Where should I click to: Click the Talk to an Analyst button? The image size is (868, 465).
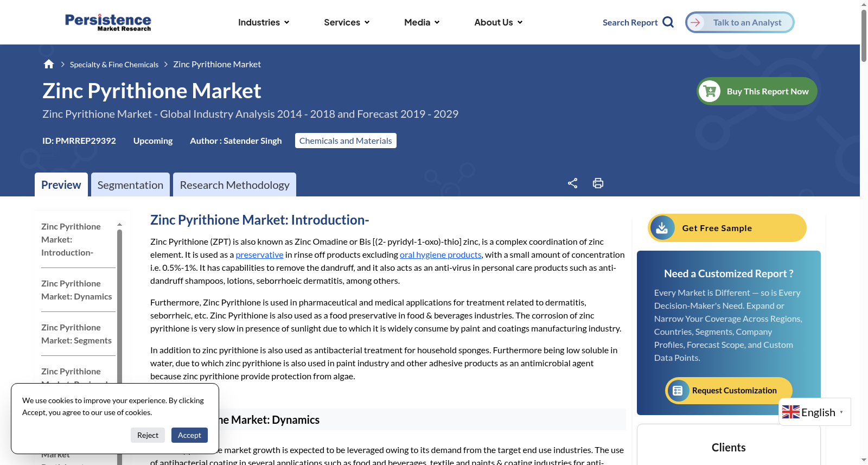click(740, 22)
